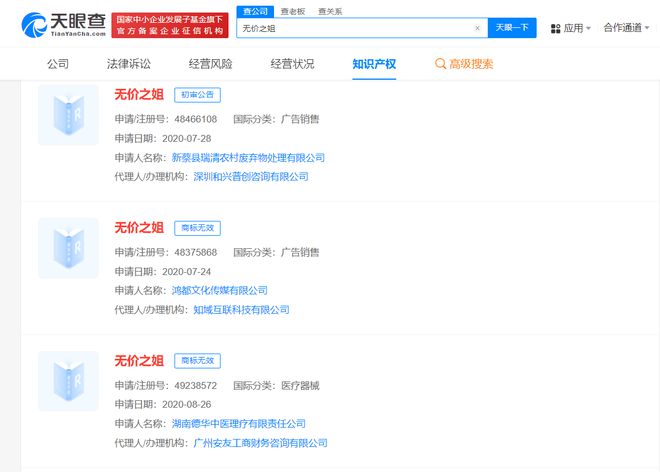Screen dimensions: 660x472
Task: Open applicant 湖南德华中医理疗有限责任公司
Action: tap(239, 424)
